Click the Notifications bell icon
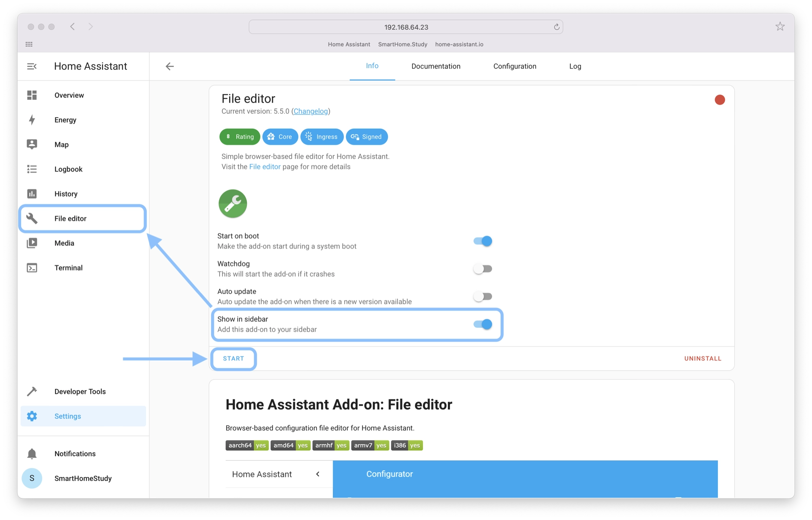This screenshot has width=812, height=520. click(32, 454)
